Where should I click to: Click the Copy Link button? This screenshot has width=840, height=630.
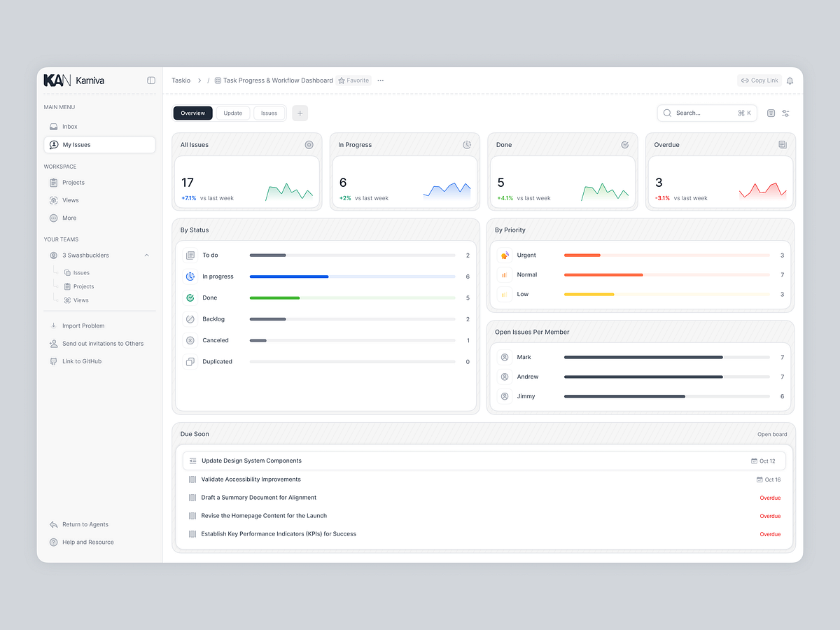click(759, 80)
